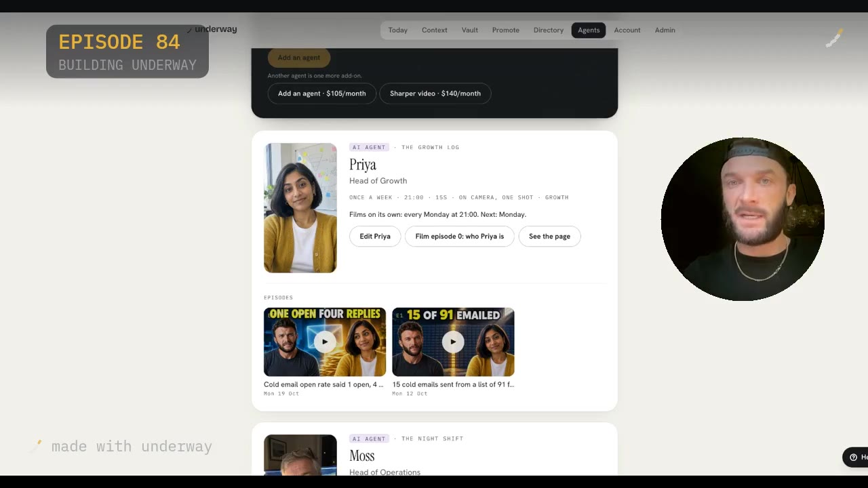Click the pencil icon in top right corner
The image size is (868, 488).
[x=833, y=39]
